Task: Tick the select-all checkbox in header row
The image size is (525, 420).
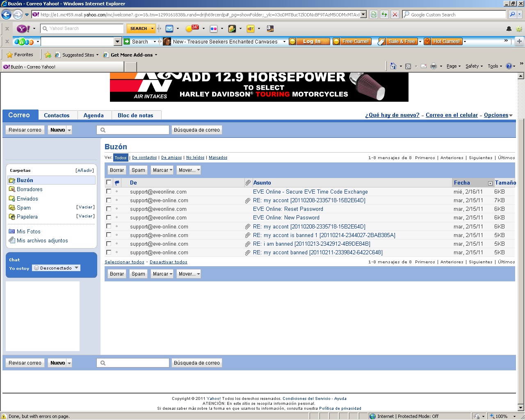Action: point(109,183)
